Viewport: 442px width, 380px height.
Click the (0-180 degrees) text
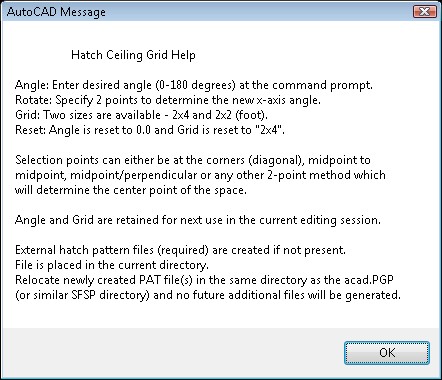(196, 85)
